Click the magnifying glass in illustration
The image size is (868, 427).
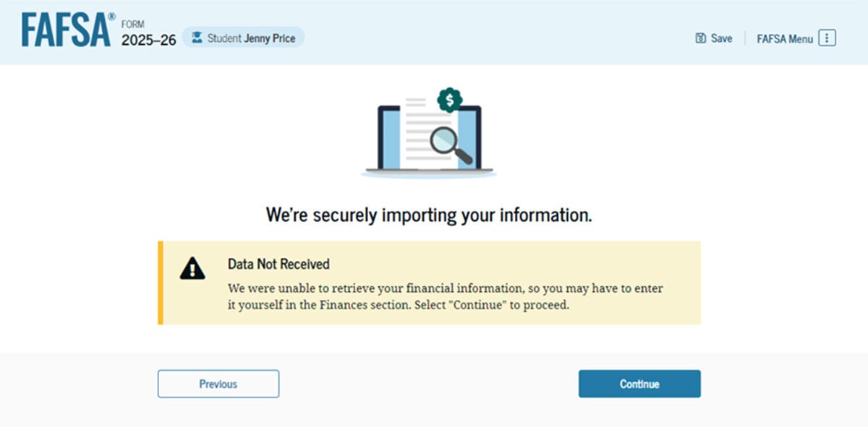(451, 144)
